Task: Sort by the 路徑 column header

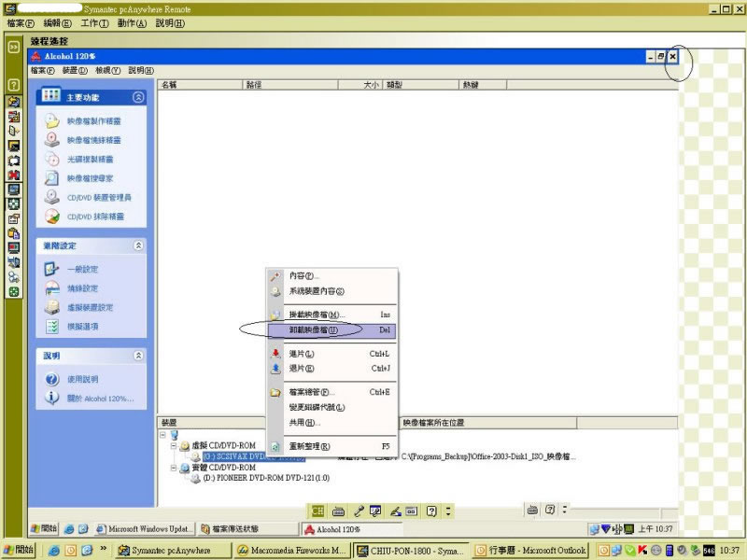Action: click(x=290, y=85)
